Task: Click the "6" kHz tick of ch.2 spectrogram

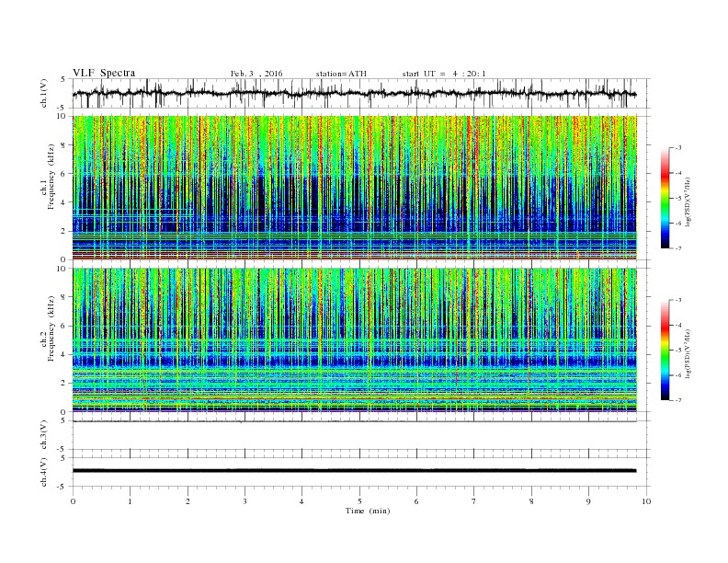Action: [x=63, y=326]
